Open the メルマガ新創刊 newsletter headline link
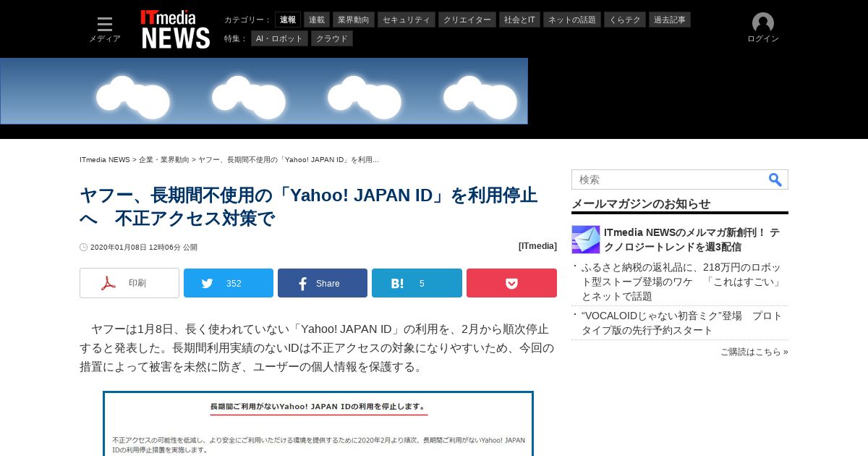The height and width of the screenshot is (456, 868). point(692,240)
